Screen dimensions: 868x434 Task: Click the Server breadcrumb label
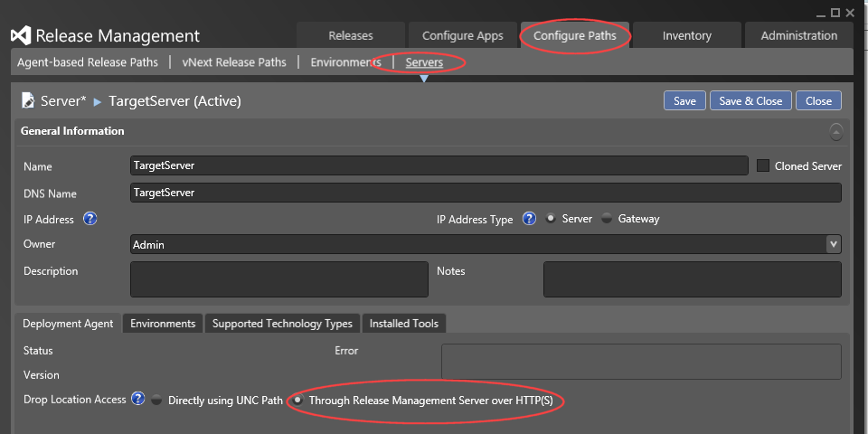tap(63, 101)
